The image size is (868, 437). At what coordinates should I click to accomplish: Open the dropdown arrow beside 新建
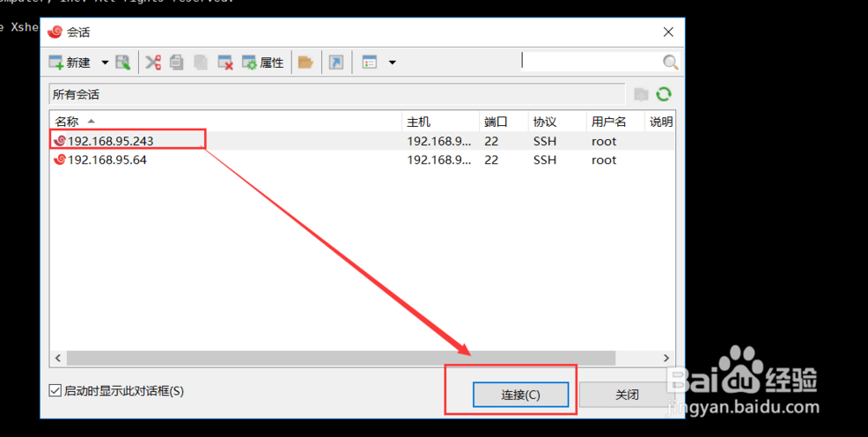[105, 63]
